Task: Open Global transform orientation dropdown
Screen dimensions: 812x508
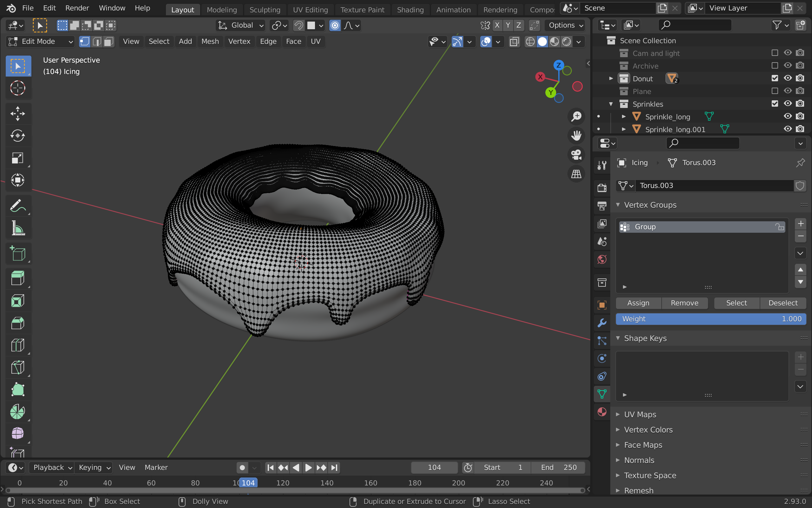Action: click(x=240, y=25)
